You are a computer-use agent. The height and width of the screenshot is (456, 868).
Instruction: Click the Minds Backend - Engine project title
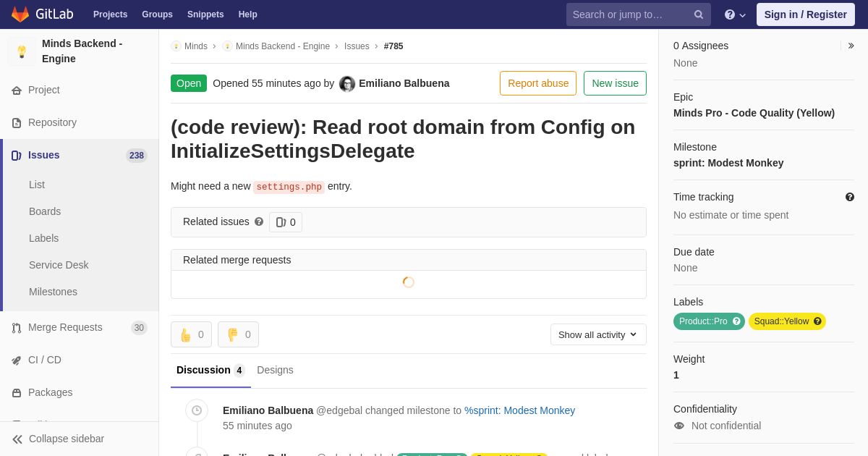point(82,51)
